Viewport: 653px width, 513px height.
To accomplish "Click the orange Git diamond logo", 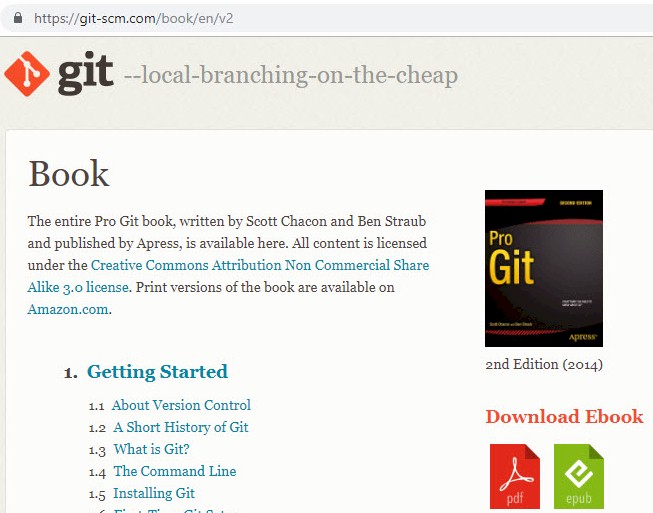I will (27, 74).
